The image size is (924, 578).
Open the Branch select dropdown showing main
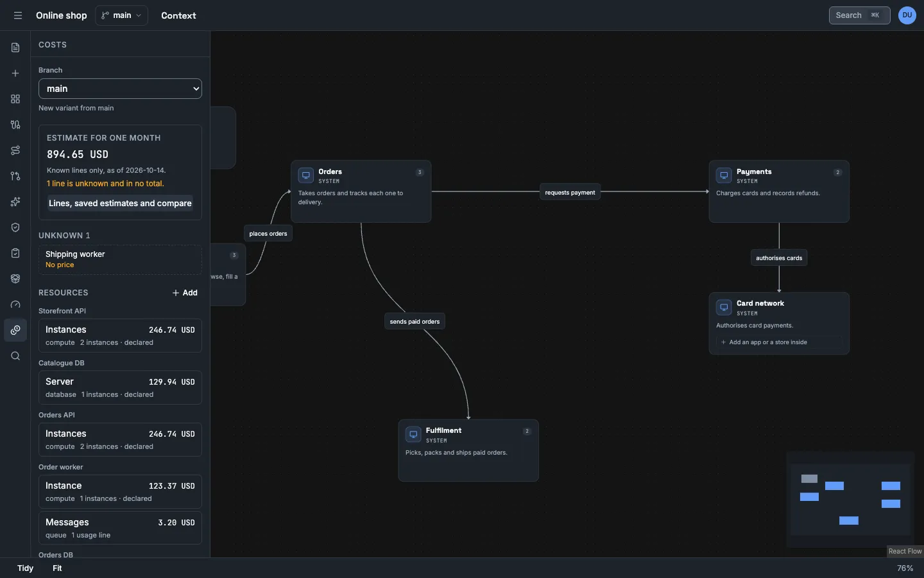(x=120, y=89)
